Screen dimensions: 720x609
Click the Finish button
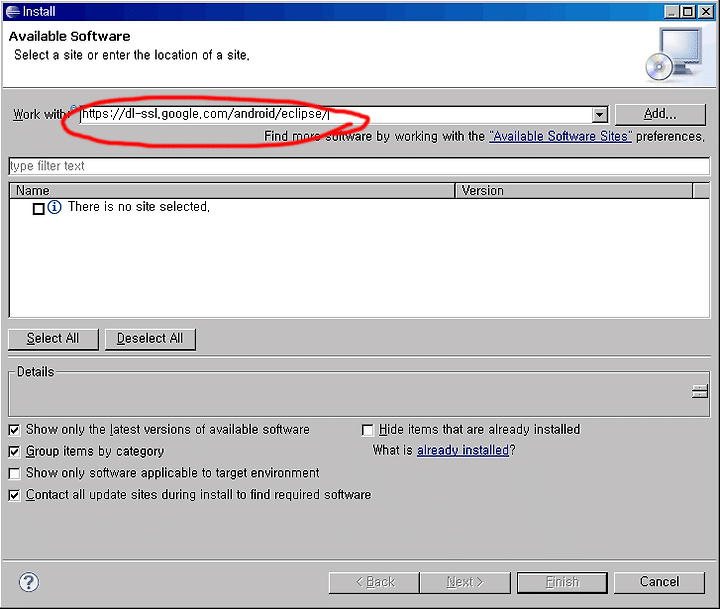[x=562, y=582]
